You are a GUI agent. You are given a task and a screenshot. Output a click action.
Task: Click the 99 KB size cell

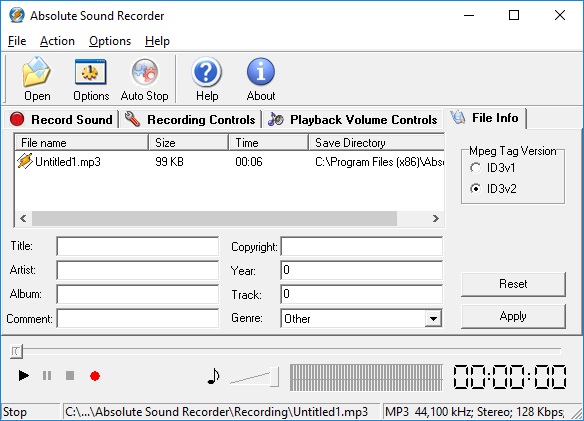pos(169,162)
